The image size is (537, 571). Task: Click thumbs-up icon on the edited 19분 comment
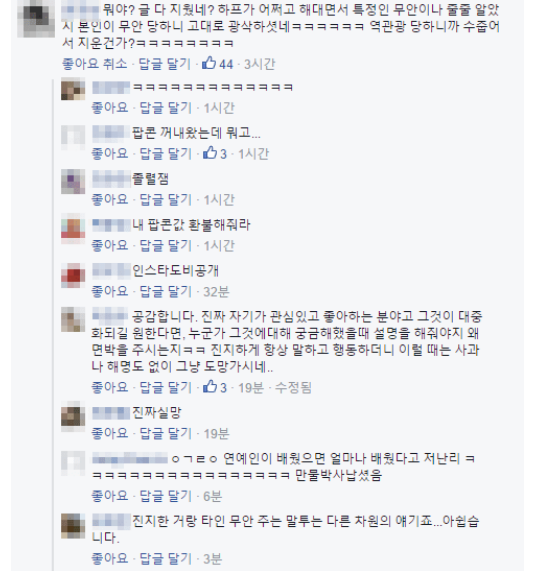210,387
